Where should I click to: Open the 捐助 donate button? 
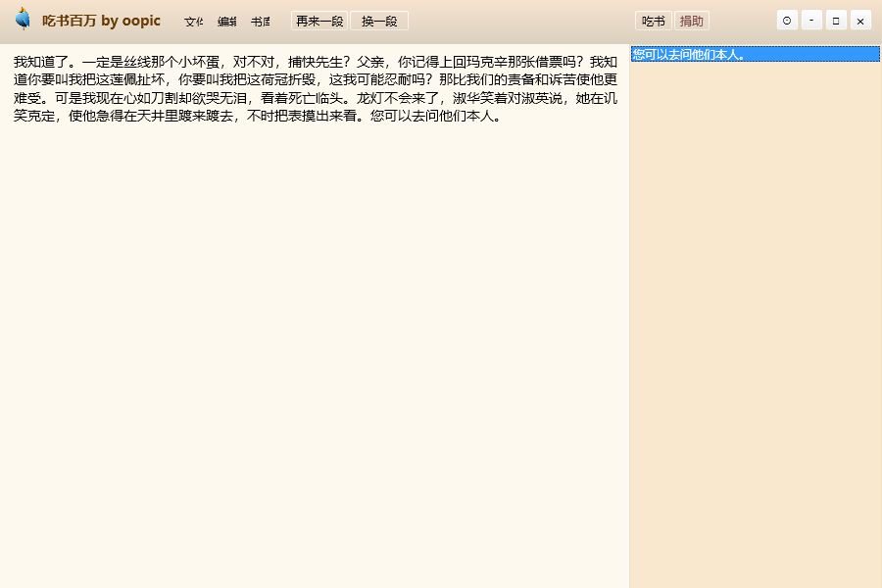[x=691, y=22]
